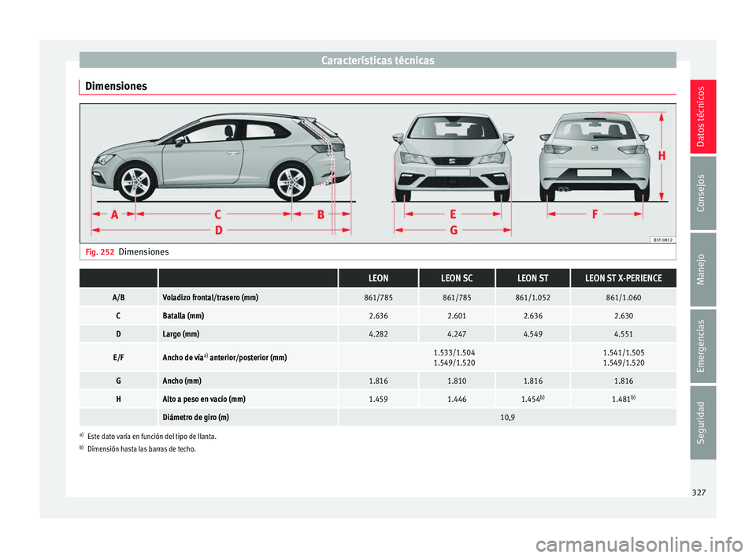Screen dimensions: 756x558
Task: Click the Fig. 252 caption label
Action: tap(100, 251)
